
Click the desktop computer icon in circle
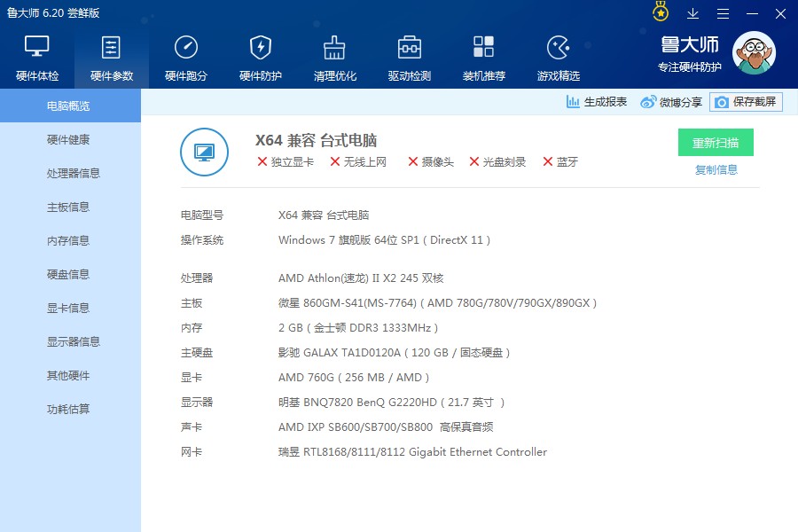204,152
